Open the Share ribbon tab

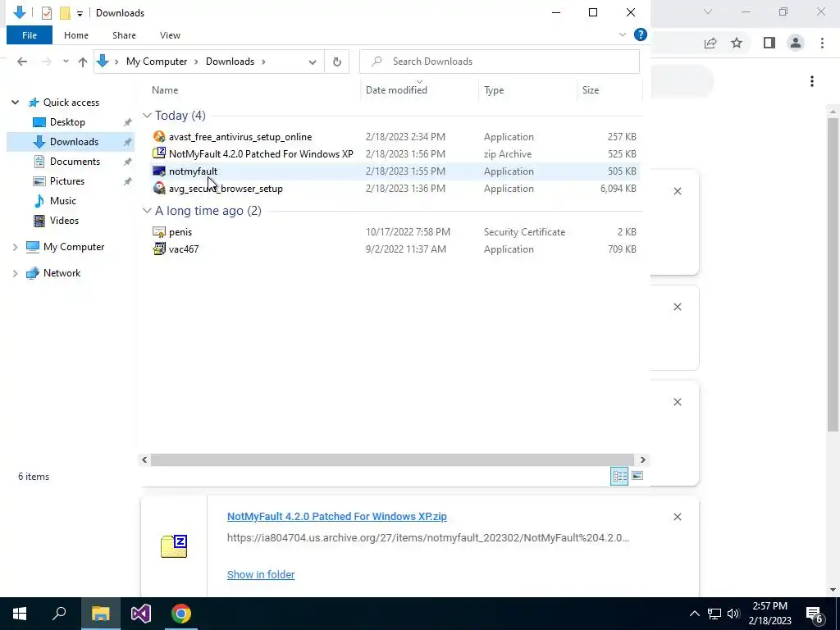point(124,35)
